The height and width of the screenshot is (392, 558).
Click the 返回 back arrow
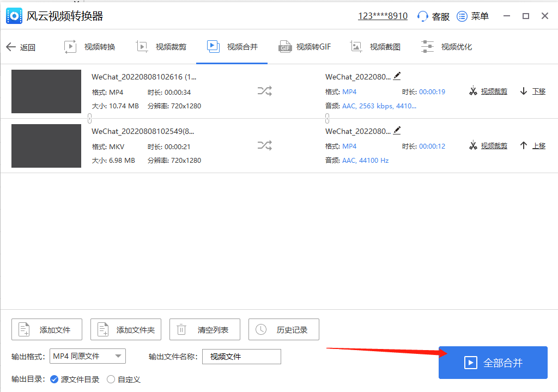tap(11, 47)
